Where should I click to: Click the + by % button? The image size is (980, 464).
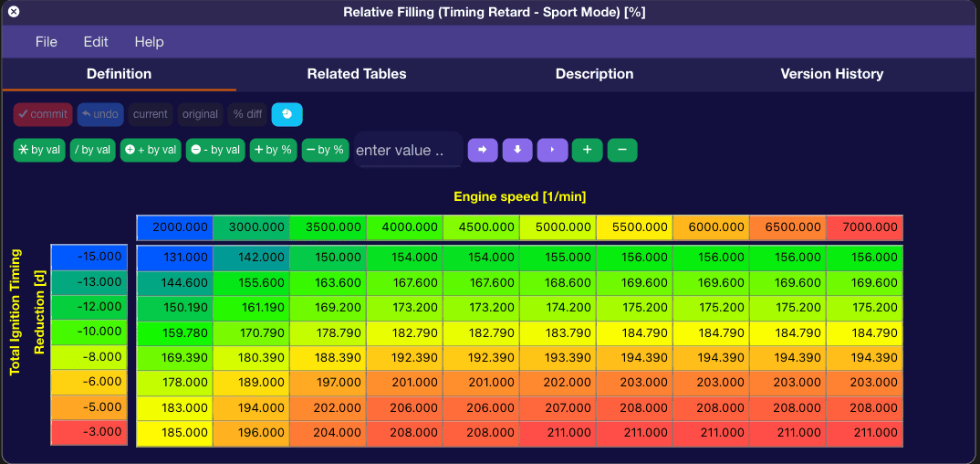point(273,150)
